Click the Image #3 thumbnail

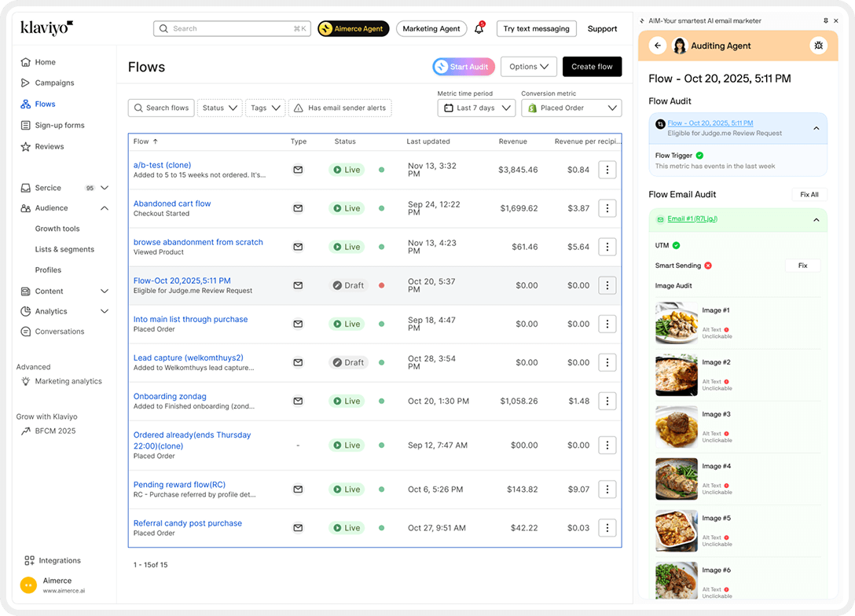(x=677, y=427)
